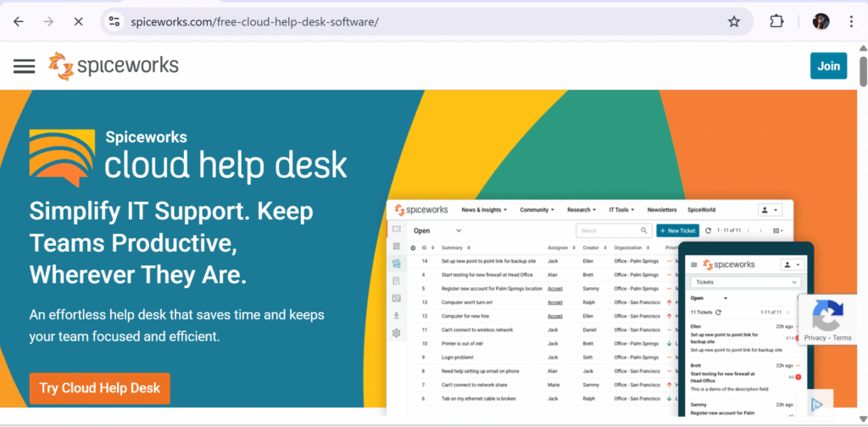Click the cloud help desk chat logo

point(62,158)
